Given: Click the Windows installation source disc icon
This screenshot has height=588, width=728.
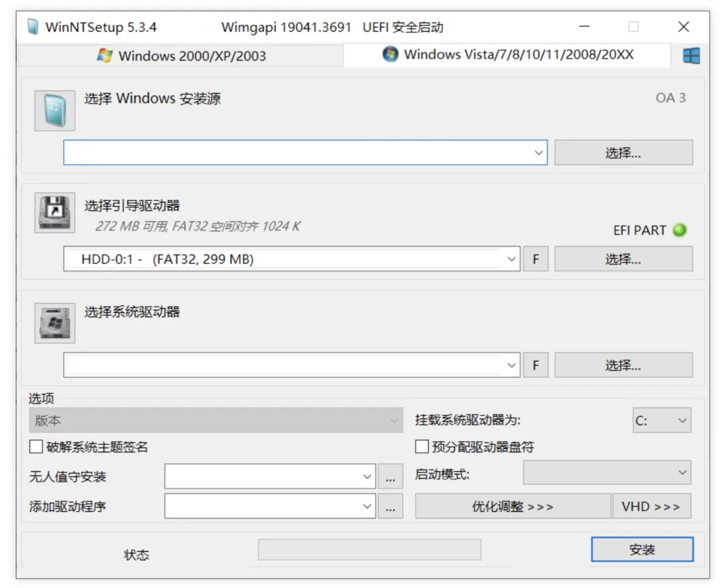Looking at the screenshot, I should [x=55, y=111].
